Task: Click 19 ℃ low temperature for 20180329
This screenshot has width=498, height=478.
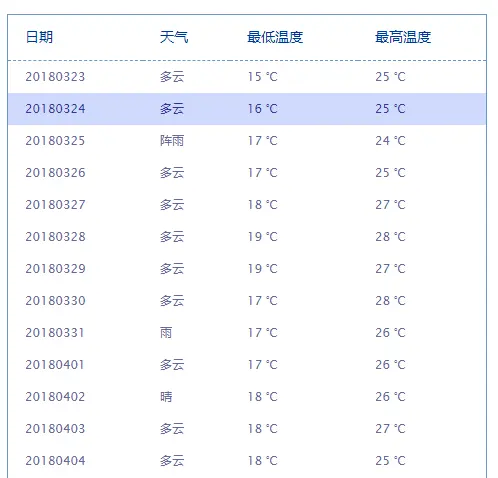Action: [x=262, y=269]
